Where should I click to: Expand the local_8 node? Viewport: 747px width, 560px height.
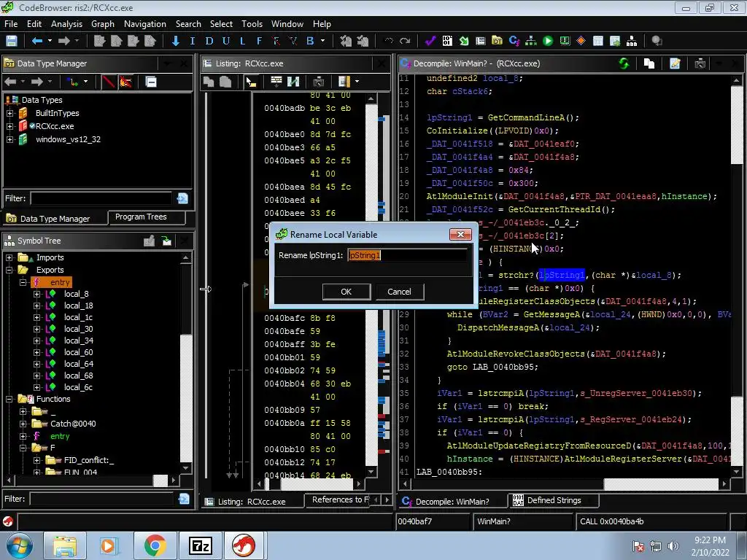(x=36, y=294)
